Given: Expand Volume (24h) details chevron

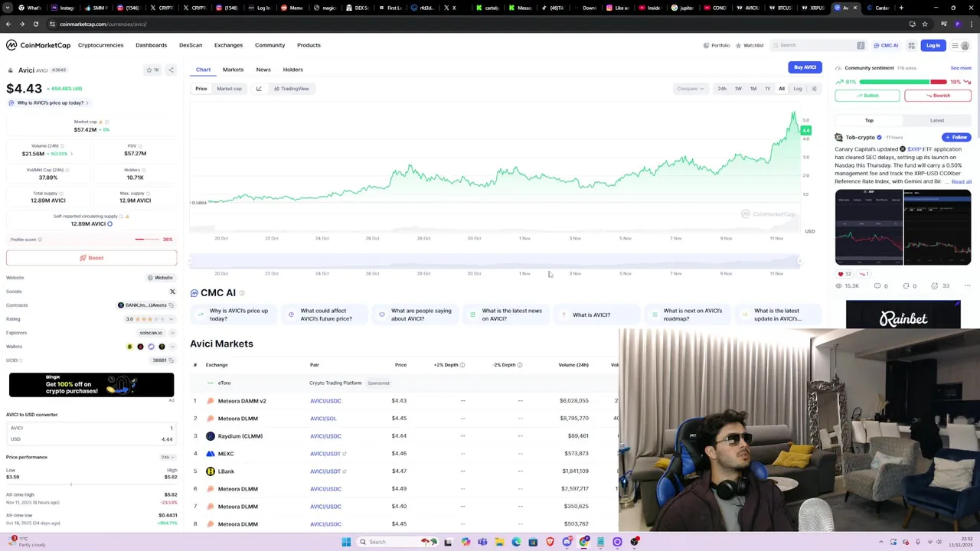Looking at the screenshot, I should point(71,154).
